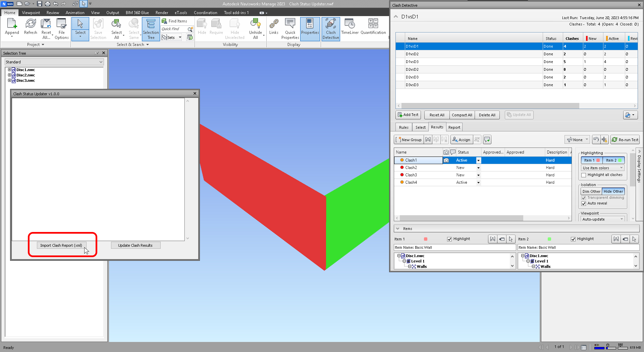Image resolution: width=644 pixels, height=352 pixels.
Task: Collapse the D1vsD1 test panel chevron
Action: pos(396,16)
